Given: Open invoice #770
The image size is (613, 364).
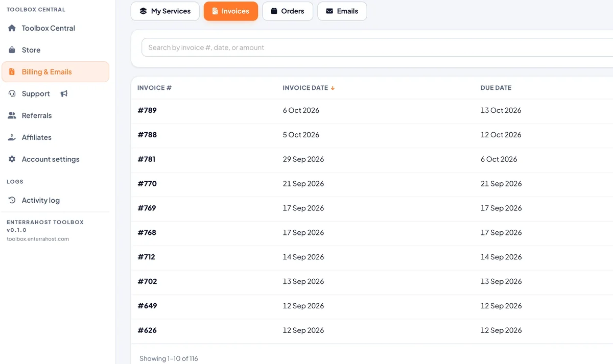Looking at the screenshot, I should click(x=147, y=184).
